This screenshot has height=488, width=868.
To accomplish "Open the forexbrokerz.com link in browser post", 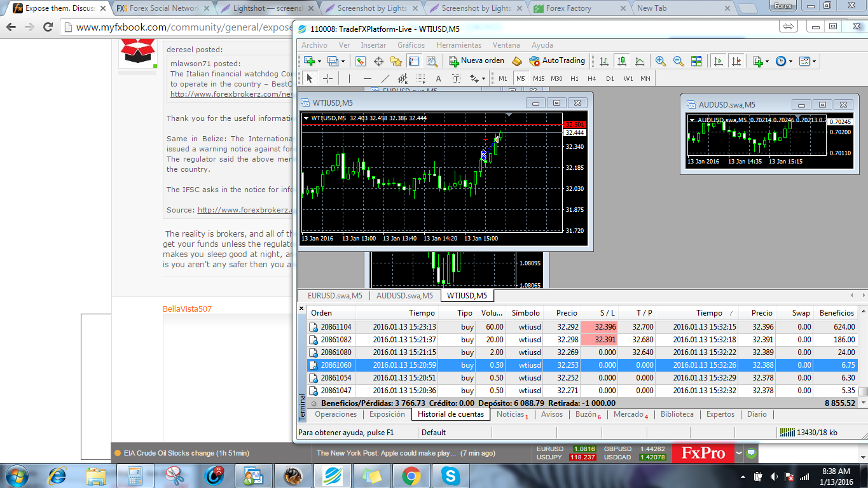I will 231,94.
